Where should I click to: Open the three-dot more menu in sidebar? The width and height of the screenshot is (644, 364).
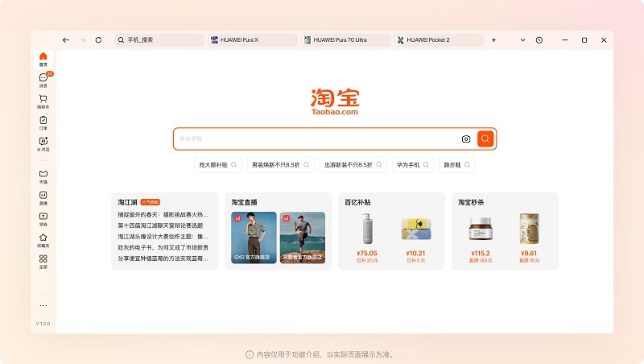point(43,305)
